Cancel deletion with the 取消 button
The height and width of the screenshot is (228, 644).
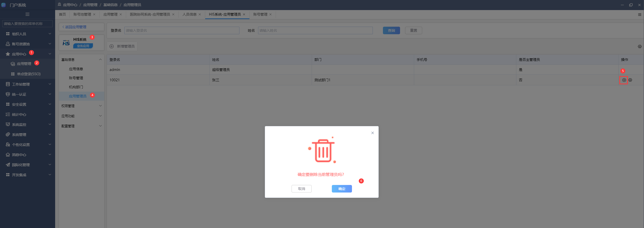pos(302,189)
